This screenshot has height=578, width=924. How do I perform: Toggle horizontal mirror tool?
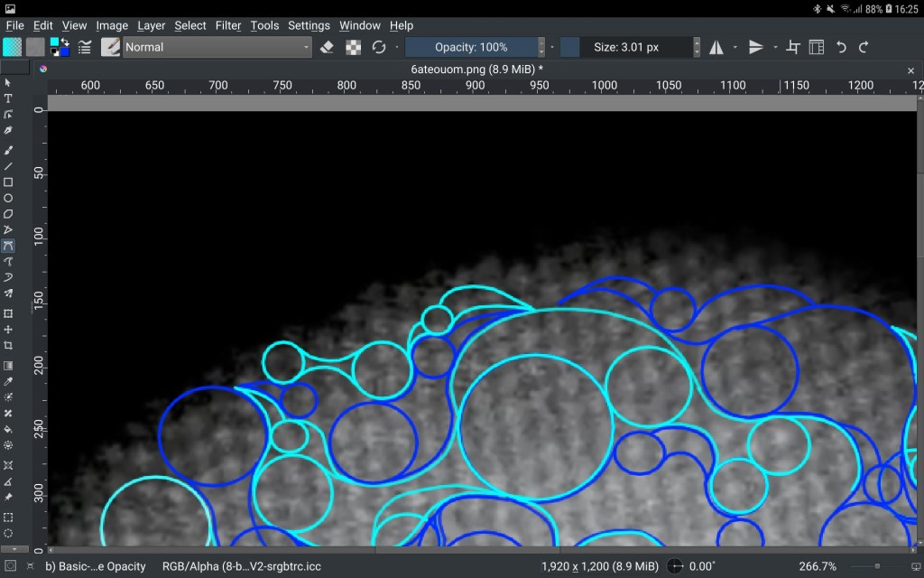pos(716,47)
